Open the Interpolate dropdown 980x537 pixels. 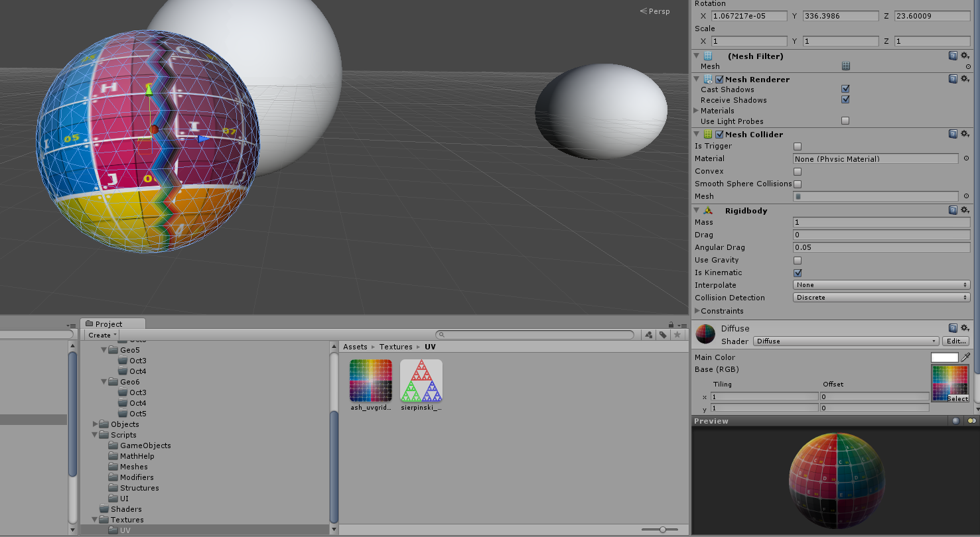point(882,285)
